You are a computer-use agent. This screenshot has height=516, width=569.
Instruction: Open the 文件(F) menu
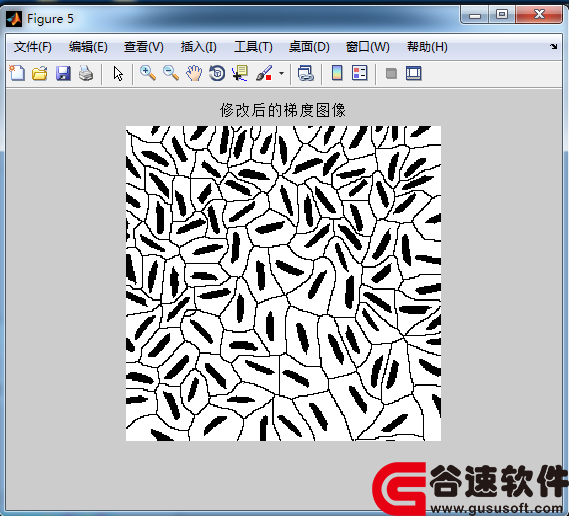(x=33, y=47)
